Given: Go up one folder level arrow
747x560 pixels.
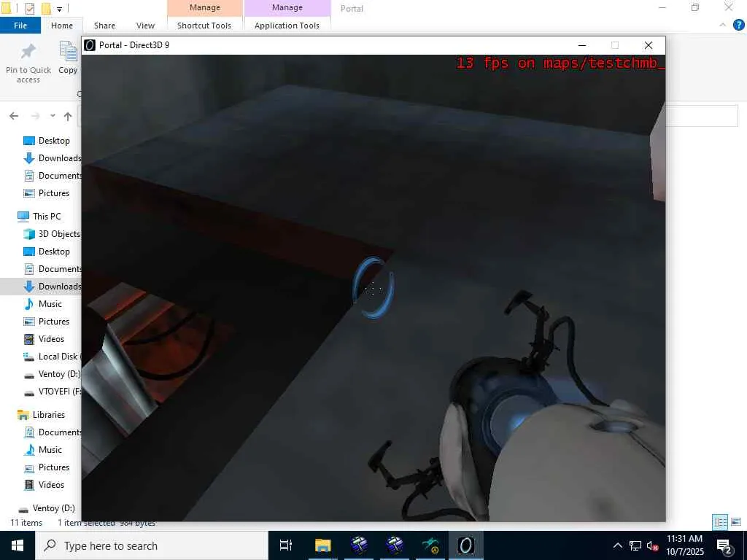Looking at the screenshot, I should (68, 116).
